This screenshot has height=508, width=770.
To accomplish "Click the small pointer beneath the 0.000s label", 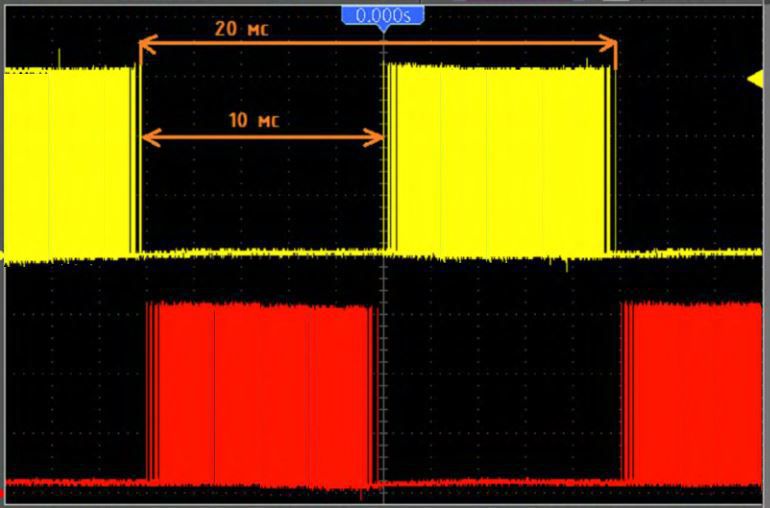I will tap(383, 29).
